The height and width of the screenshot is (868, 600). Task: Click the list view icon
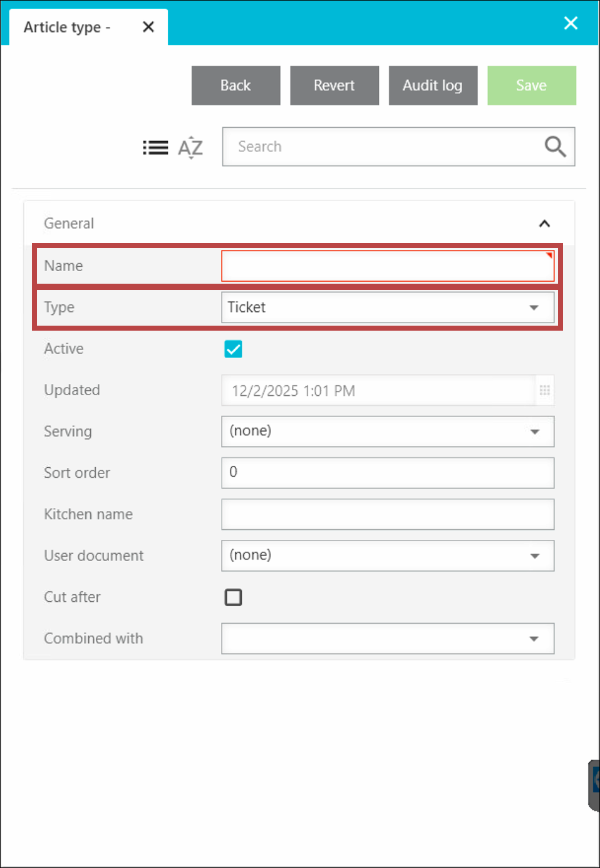pyautogui.click(x=155, y=148)
